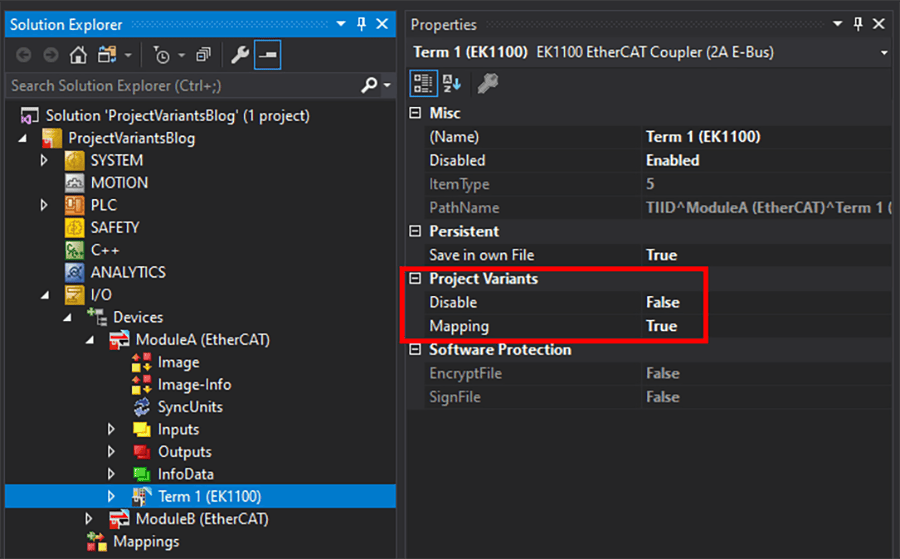The image size is (900, 559).
Task: Expand the InfoData node
Action: coord(111,474)
